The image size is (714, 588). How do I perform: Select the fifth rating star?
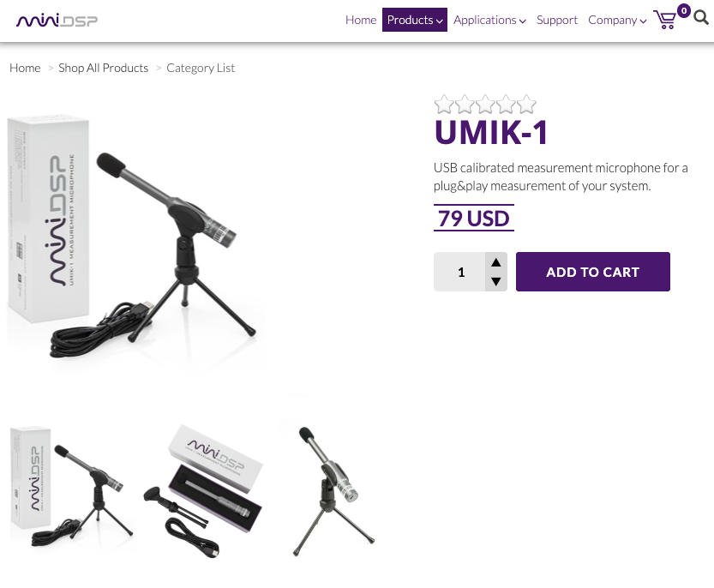pyautogui.click(x=526, y=105)
